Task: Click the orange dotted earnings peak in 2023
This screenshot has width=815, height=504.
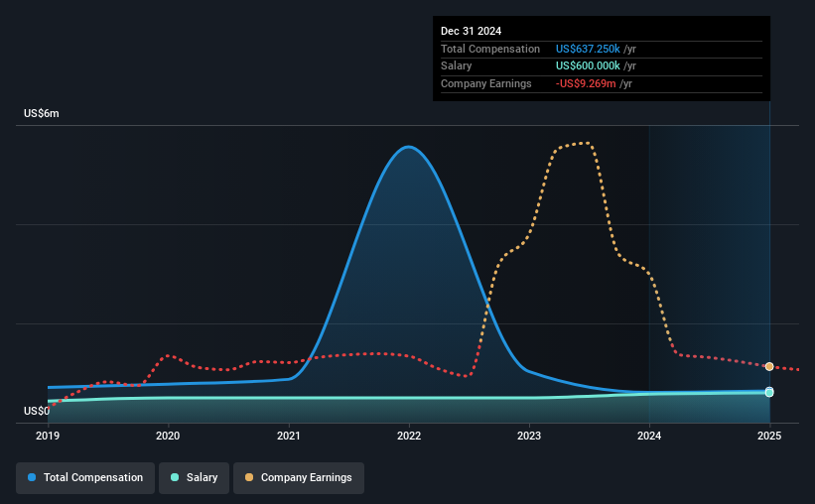Action: point(587,143)
